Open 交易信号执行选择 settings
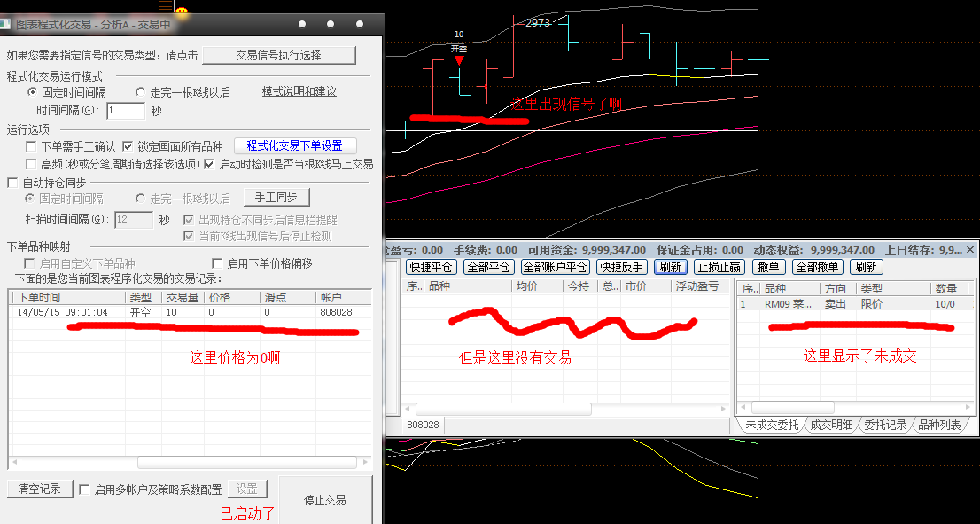 [x=278, y=55]
